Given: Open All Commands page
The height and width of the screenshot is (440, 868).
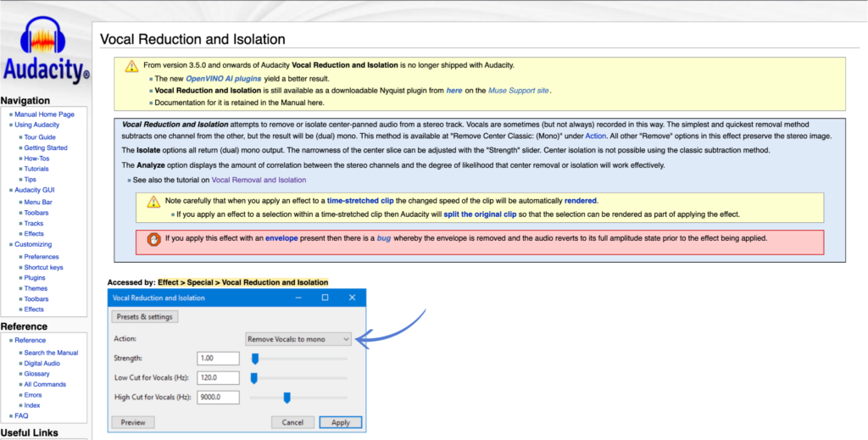Looking at the screenshot, I should click(45, 385).
